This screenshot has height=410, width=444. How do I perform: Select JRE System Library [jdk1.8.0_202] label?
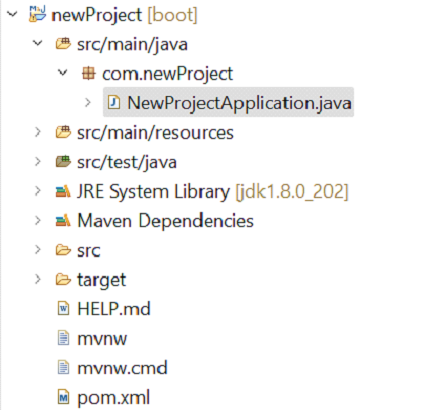[213, 192]
